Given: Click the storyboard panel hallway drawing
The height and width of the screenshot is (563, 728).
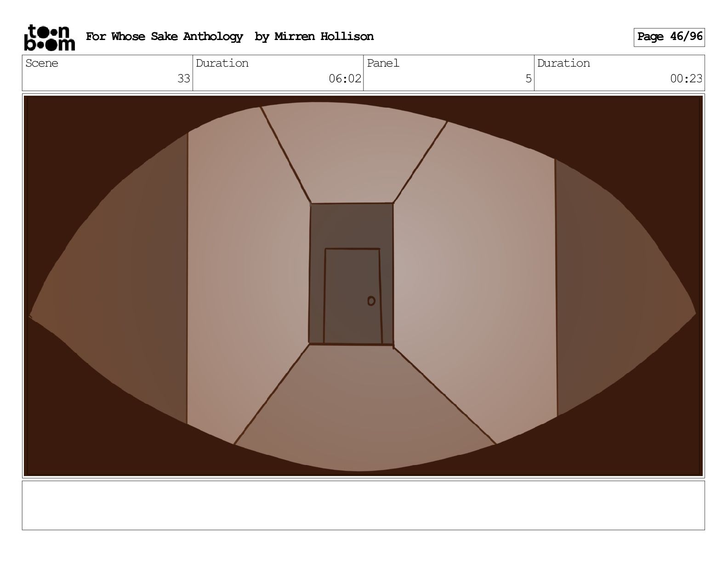Looking at the screenshot, I should point(363,286).
